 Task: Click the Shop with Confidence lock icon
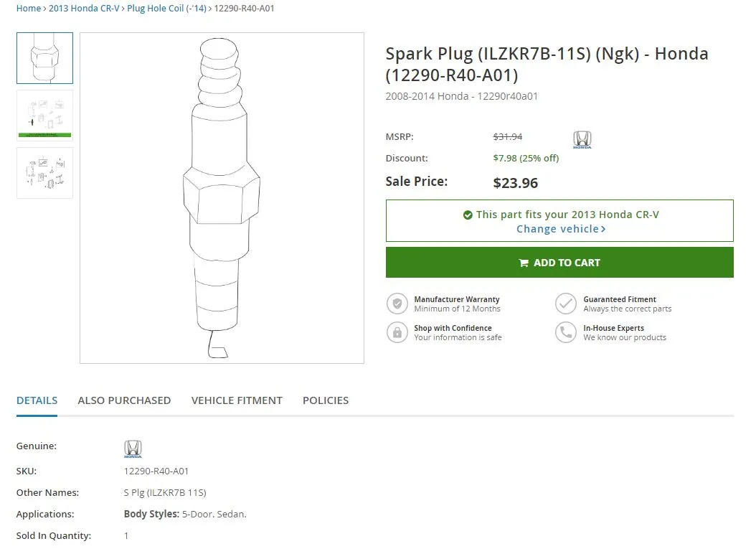pyautogui.click(x=397, y=332)
